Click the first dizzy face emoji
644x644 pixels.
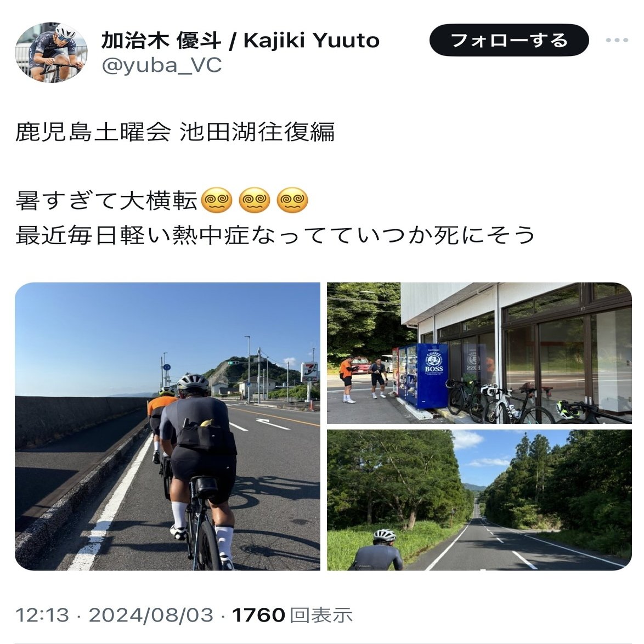pyautogui.click(x=217, y=200)
